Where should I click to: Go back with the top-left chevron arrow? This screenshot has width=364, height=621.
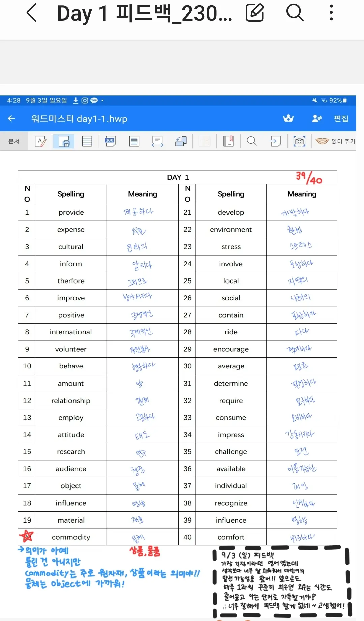pyautogui.click(x=31, y=13)
